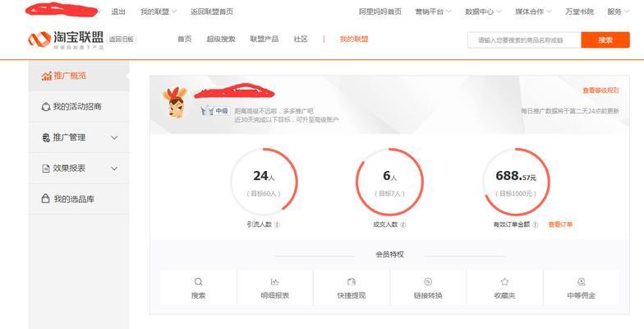Image resolution: width=644 pixels, height=329 pixels.
Task: Click the orange 搜索 button
Action: (605, 39)
